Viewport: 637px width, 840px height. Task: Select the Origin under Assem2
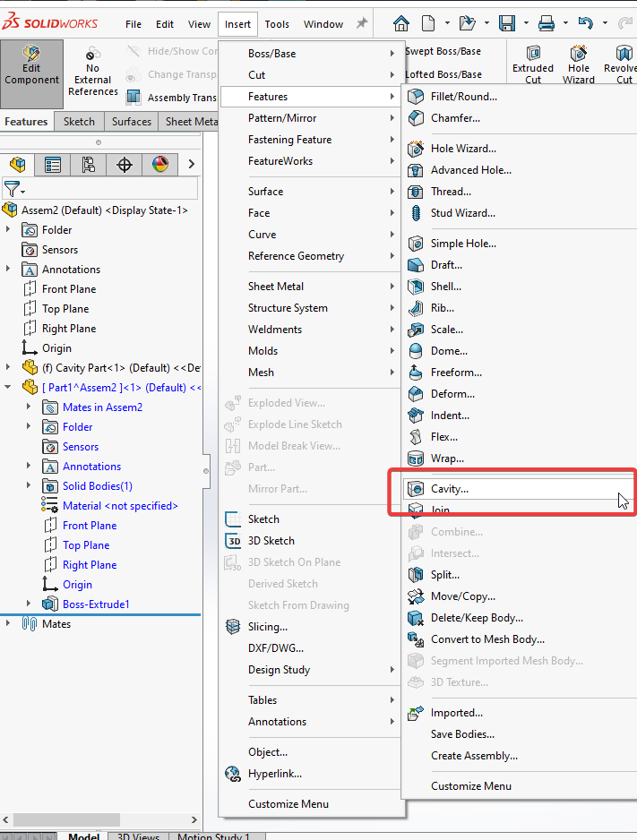tap(56, 348)
